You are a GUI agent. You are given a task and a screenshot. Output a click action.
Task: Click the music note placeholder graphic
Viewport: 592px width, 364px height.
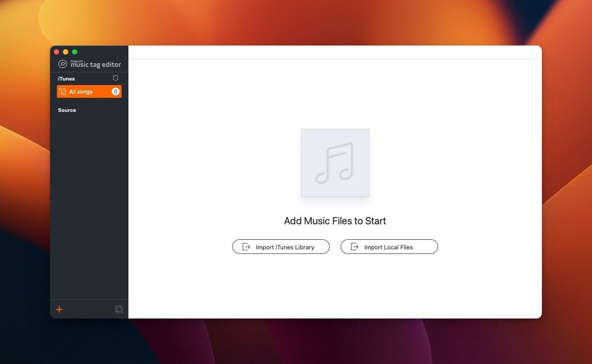point(335,162)
